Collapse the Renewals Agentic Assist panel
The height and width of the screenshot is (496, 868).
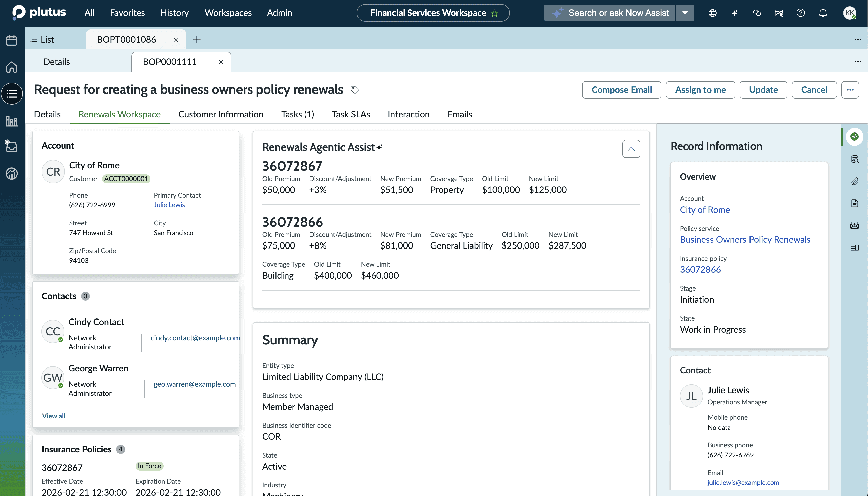631,149
